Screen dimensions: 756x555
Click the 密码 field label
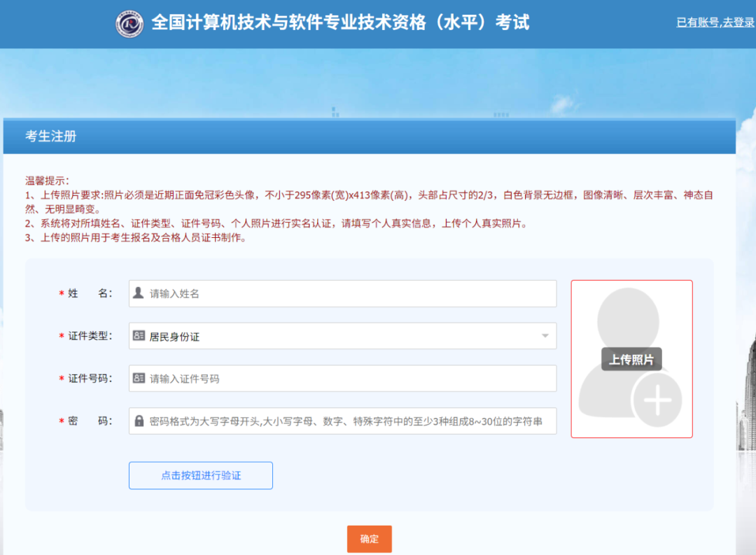pyautogui.click(x=90, y=421)
